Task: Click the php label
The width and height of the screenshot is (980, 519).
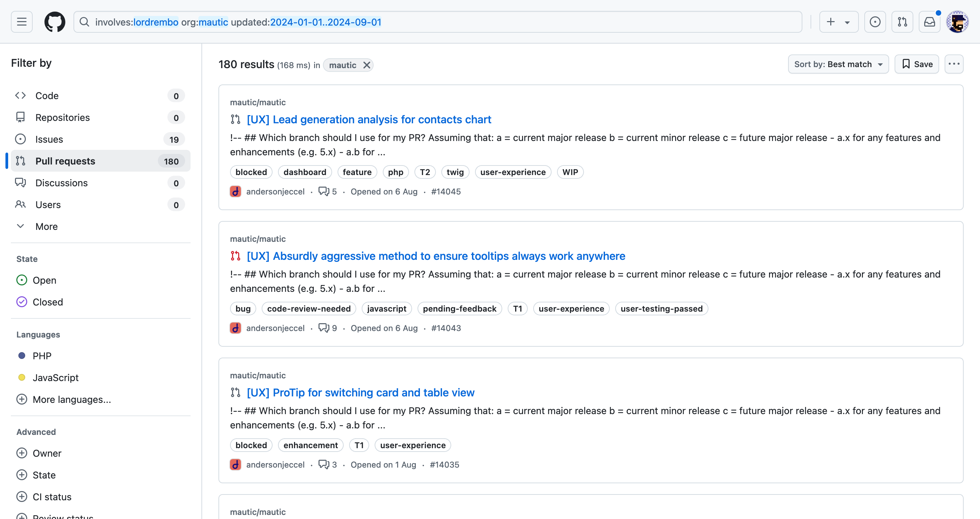Action: click(x=396, y=172)
